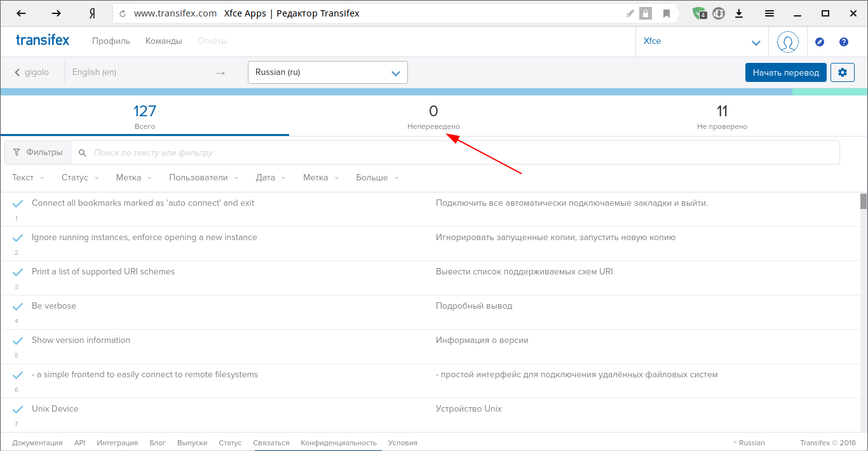Open the settings gear next to Начать перевод
868x451 pixels.
[842, 72]
